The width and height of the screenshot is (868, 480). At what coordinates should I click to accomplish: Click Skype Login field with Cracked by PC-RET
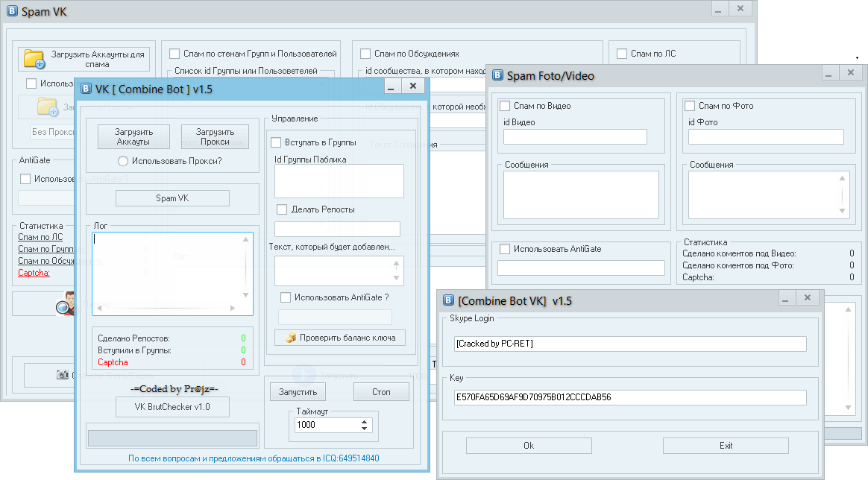click(630, 344)
